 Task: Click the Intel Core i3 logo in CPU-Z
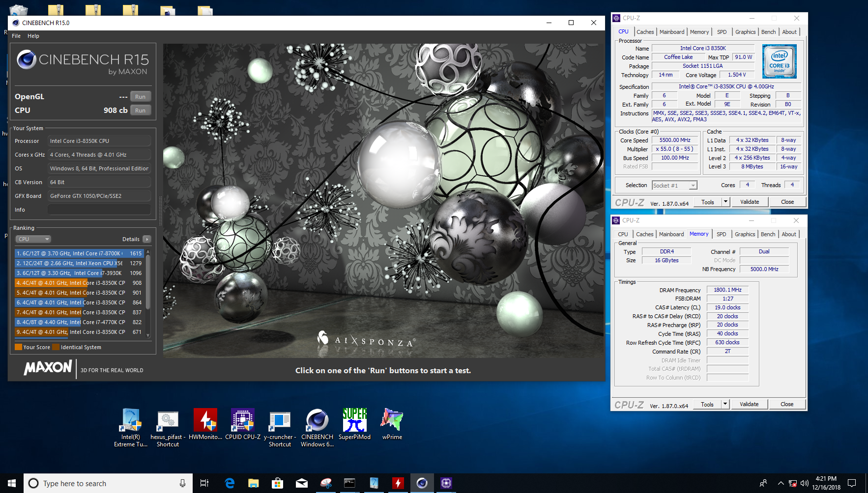779,61
